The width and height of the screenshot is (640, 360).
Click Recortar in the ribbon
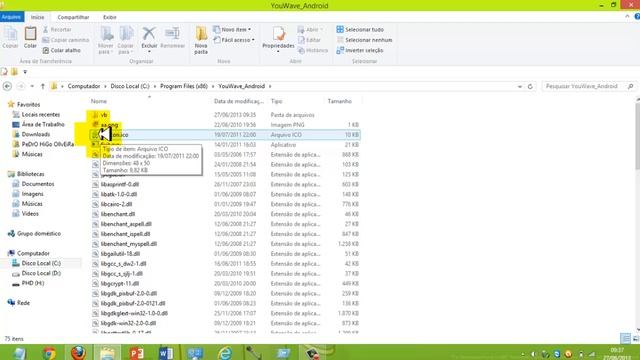[x=57, y=29]
